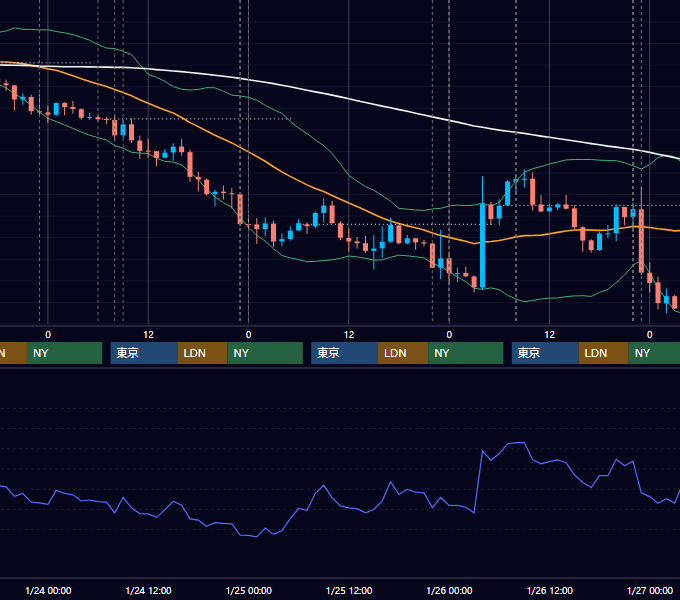Select the LDN session block on 1/26

[603, 353]
